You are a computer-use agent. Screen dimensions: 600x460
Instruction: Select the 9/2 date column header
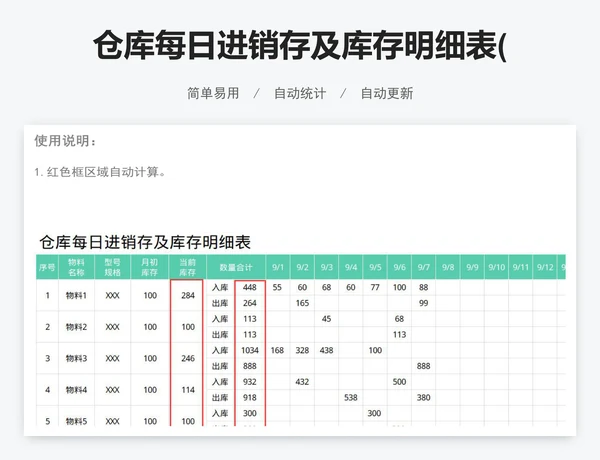tap(302, 267)
